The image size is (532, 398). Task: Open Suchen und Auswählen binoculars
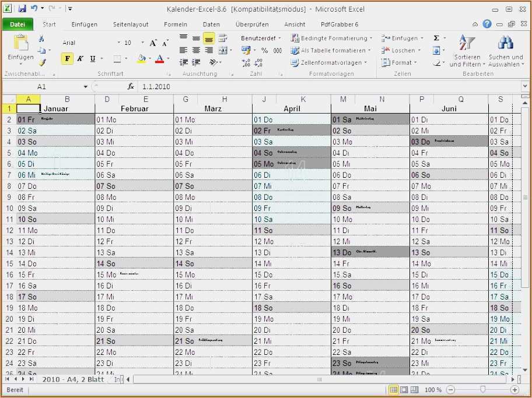[506, 51]
